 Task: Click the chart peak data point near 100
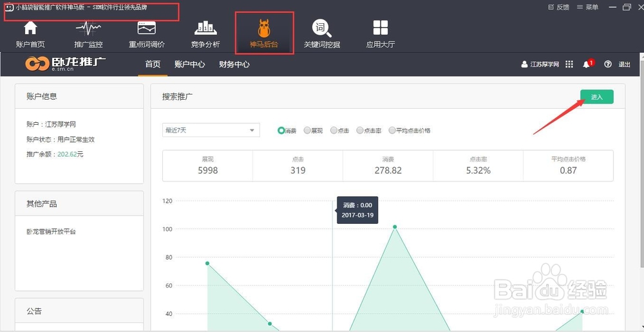pos(395,226)
